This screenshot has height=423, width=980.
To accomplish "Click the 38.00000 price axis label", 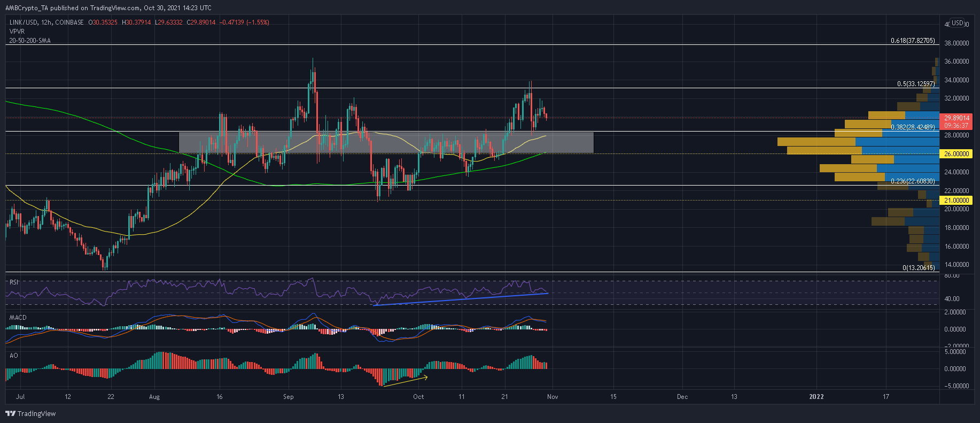I will (x=956, y=43).
